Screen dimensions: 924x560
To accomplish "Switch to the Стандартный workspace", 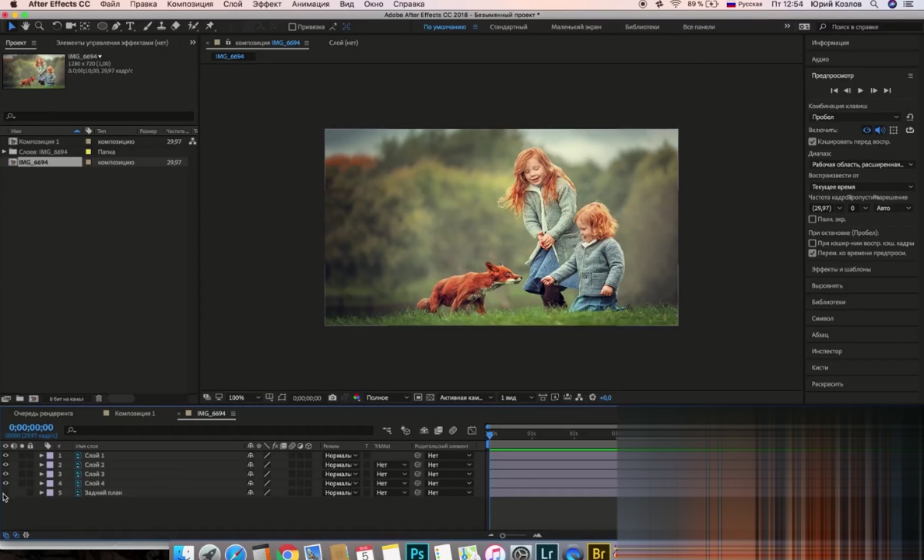I will pyautogui.click(x=508, y=26).
